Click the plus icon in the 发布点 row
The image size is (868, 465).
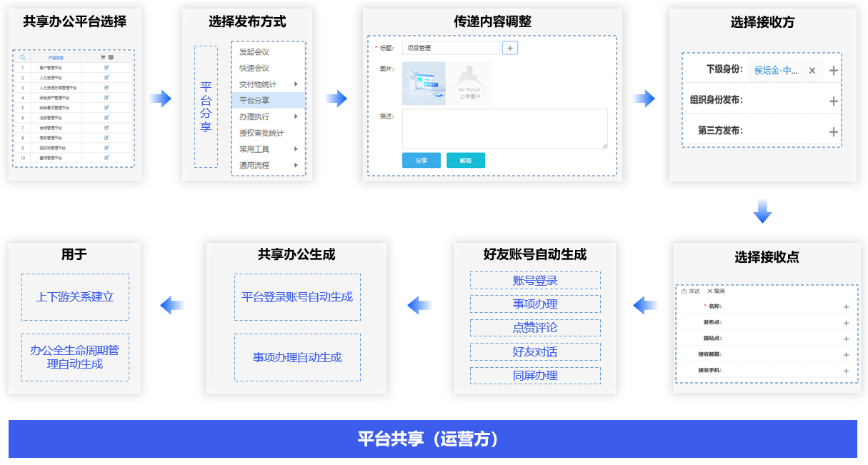(x=846, y=323)
